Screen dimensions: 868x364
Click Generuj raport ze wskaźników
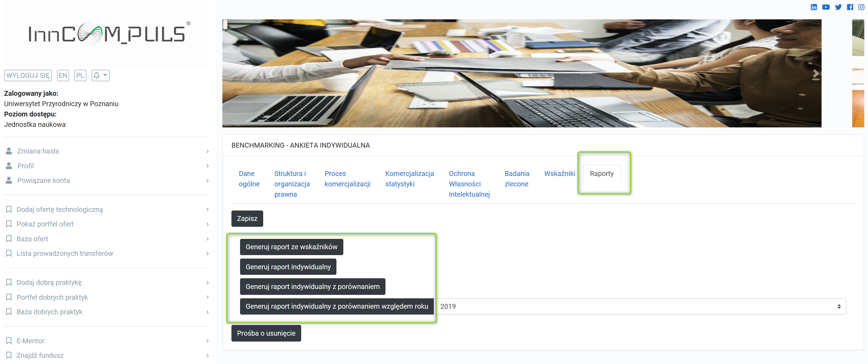coord(291,247)
